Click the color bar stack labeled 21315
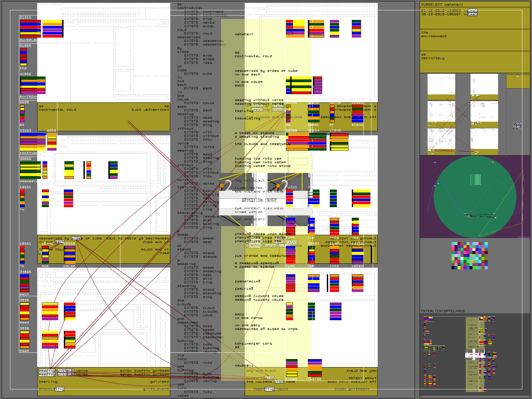This screenshot has width=532, height=399. (x=30, y=29)
